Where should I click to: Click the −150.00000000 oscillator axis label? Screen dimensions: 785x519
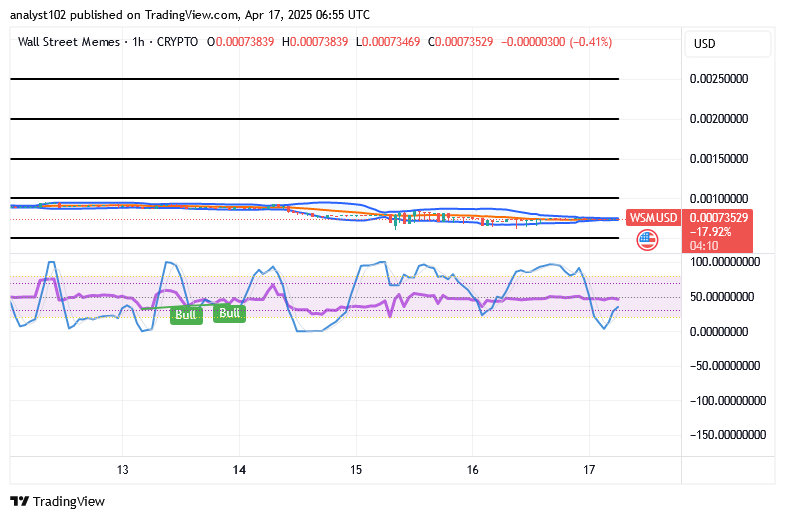coord(728,434)
